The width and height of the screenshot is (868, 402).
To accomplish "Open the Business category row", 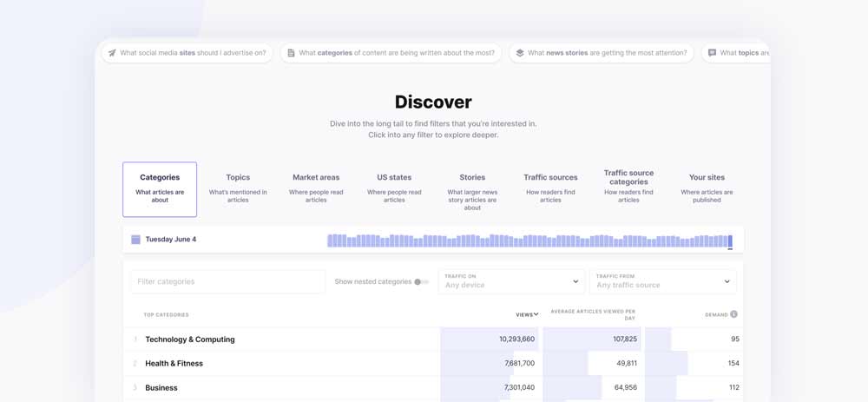I will (x=433, y=387).
